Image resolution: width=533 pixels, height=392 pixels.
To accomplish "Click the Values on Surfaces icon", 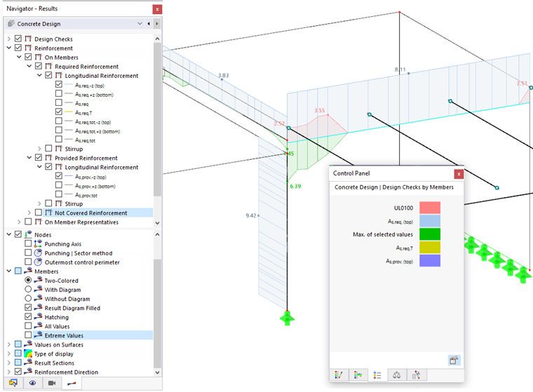I will coord(28,344).
